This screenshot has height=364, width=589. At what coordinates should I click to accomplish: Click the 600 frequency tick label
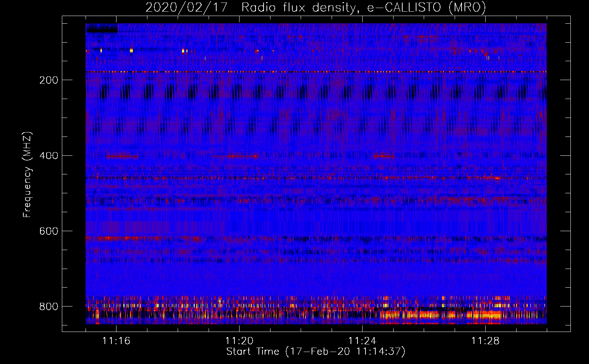pos(49,232)
